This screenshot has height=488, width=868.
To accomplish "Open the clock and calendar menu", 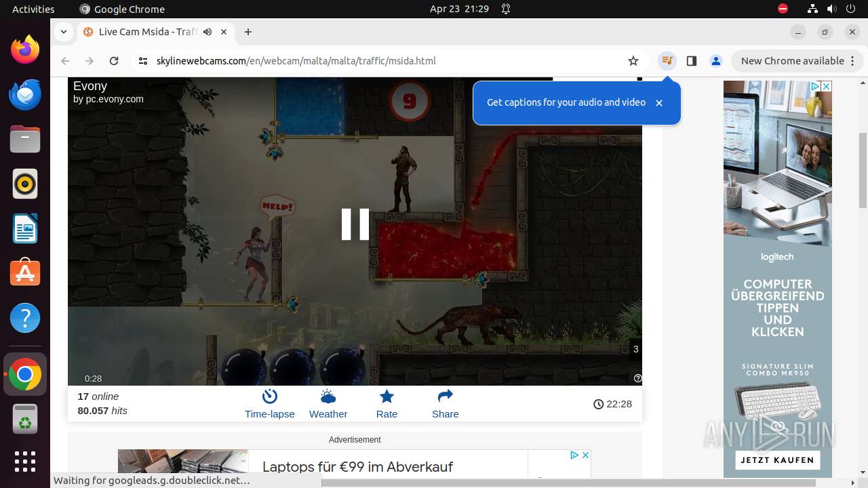I will pyautogui.click(x=459, y=9).
